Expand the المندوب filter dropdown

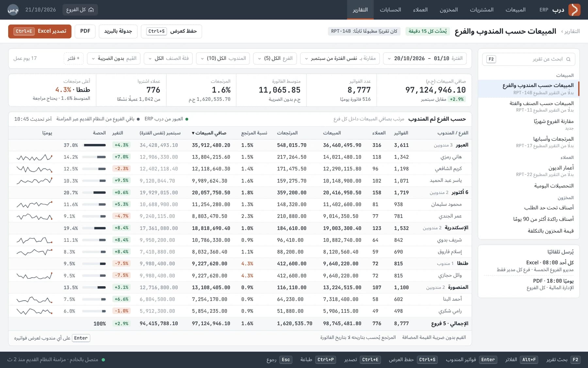223,58
